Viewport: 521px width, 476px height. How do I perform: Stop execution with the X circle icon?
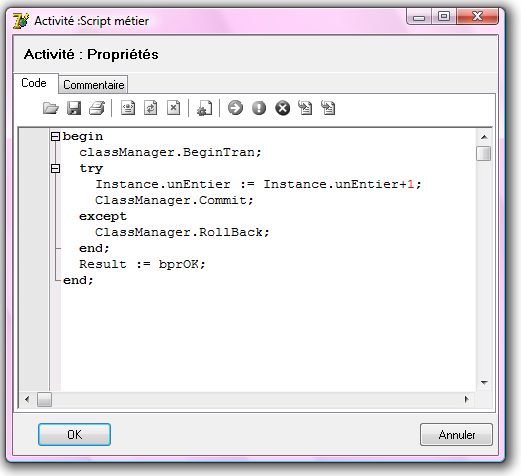(x=282, y=108)
